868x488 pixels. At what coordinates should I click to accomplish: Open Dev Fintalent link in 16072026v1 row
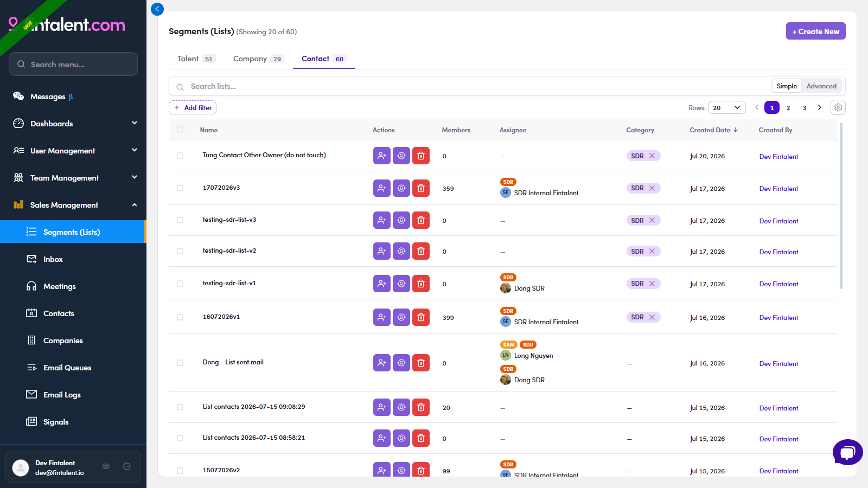pos(778,318)
